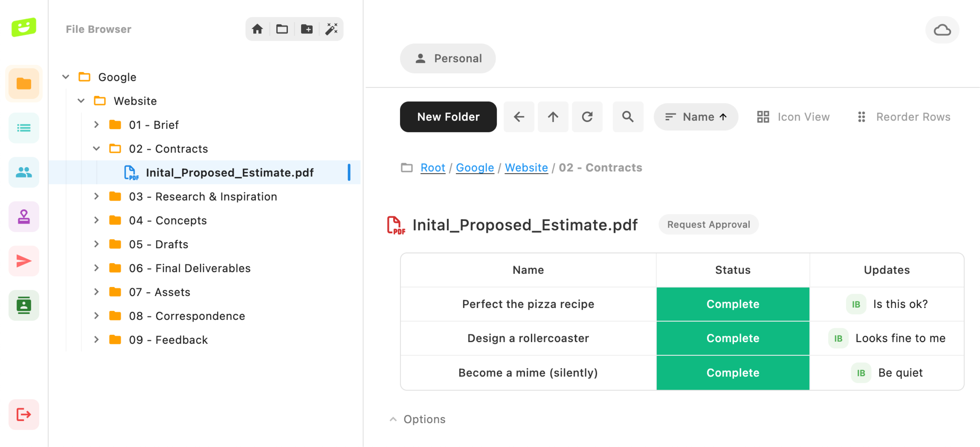Click the Request Approval button
The image size is (980, 447).
tap(708, 224)
